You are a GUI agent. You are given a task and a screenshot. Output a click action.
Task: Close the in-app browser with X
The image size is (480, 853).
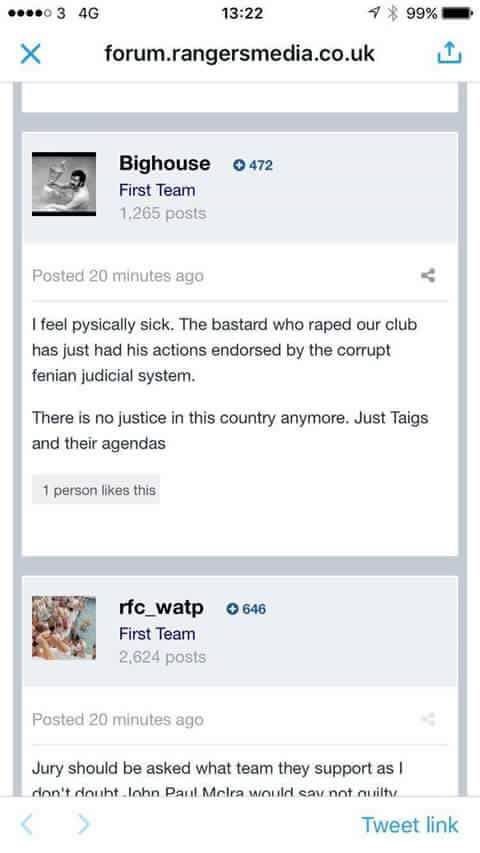[30, 54]
